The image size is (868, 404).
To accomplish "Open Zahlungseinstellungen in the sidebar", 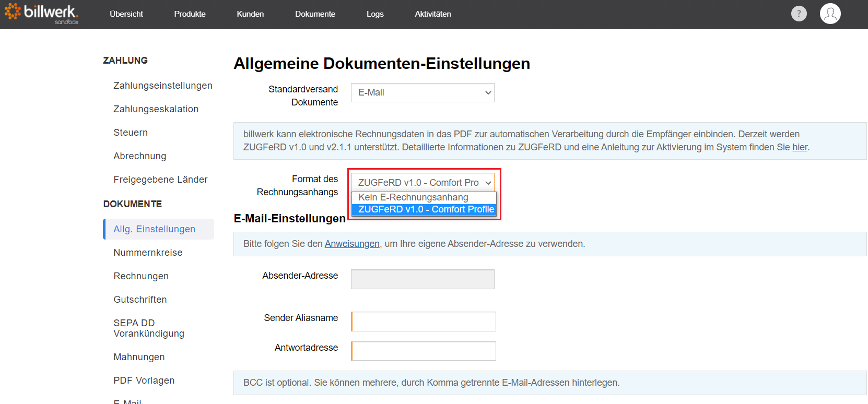I will tap(163, 86).
